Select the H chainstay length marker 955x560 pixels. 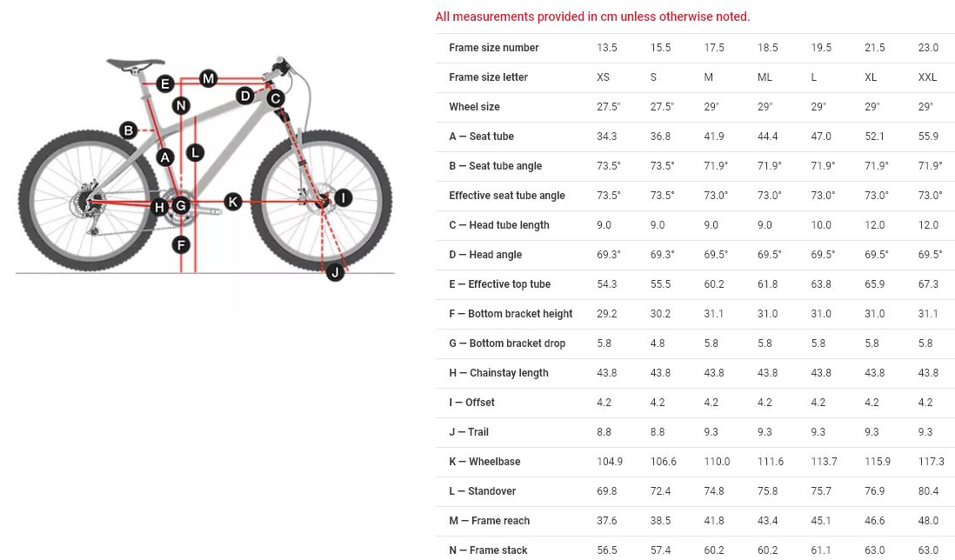point(159,207)
